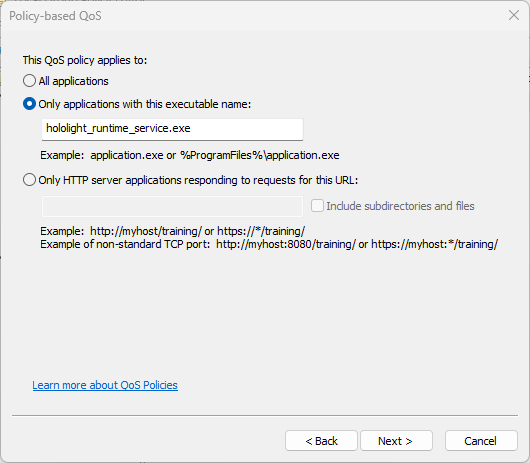The height and width of the screenshot is (463, 530).
Task: Click the non-standard TCP port example line
Action: click(269, 244)
